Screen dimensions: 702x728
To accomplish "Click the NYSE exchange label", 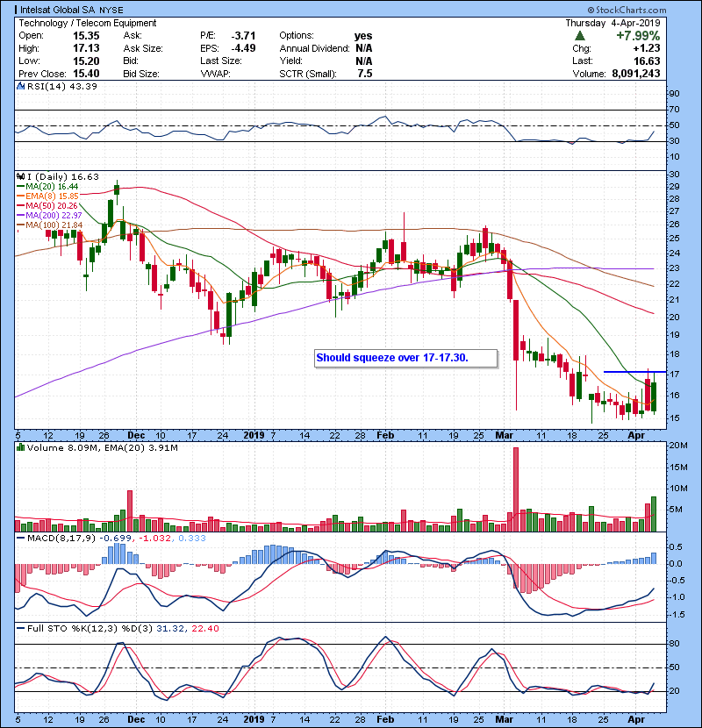I will 111,11.
